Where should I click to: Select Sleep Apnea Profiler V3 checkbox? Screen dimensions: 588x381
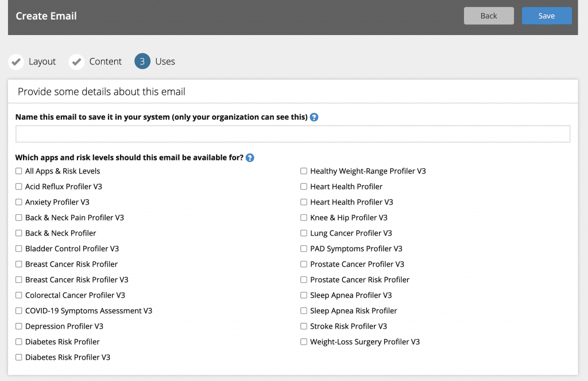pos(304,295)
